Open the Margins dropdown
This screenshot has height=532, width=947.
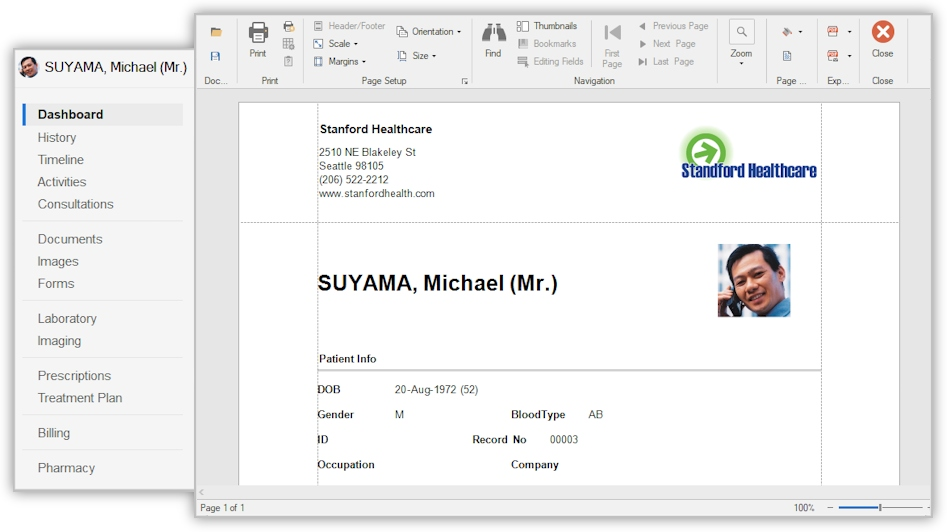339,61
